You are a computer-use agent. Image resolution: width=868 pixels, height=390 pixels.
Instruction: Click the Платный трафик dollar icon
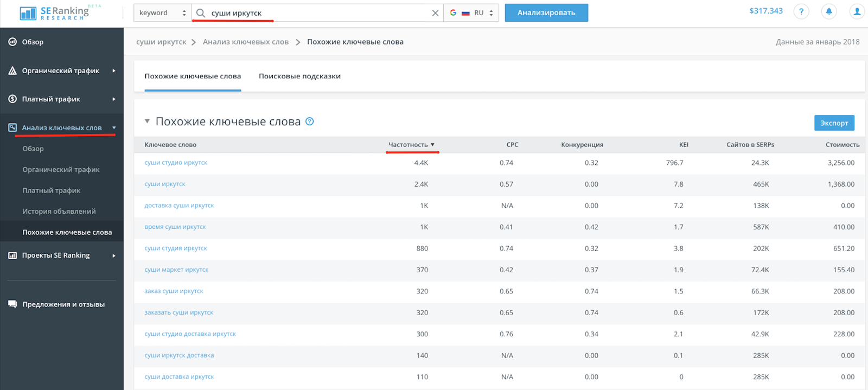pyautogui.click(x=12, y=99)
